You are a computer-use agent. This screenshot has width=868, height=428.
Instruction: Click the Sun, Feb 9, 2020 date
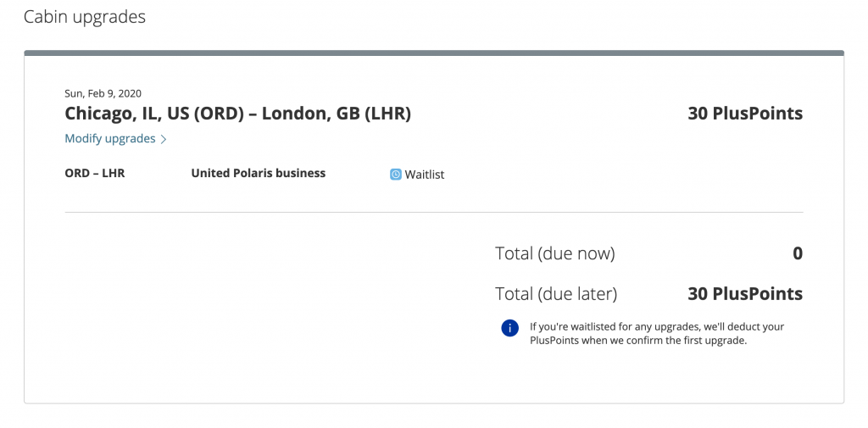(103, 93)
